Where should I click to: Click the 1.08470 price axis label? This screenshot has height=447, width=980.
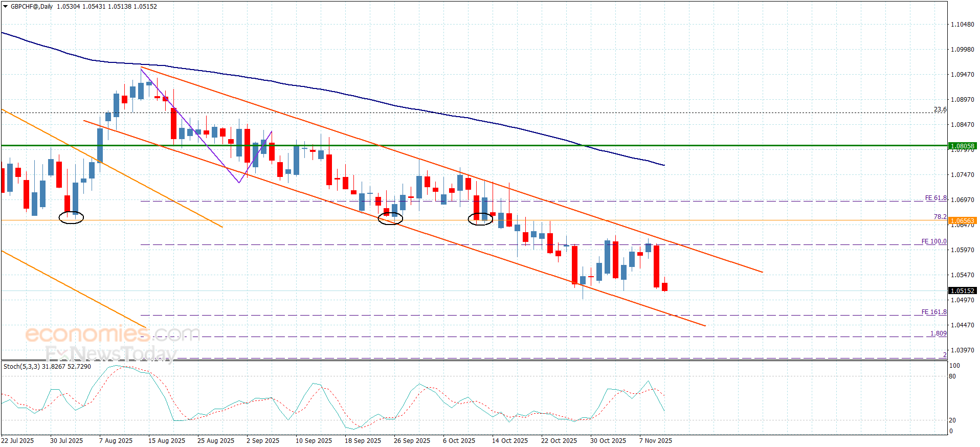coord(962,125)
